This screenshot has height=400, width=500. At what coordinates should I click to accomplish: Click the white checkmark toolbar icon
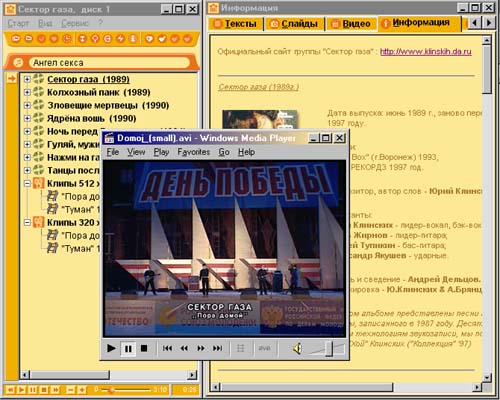(162, 39)
